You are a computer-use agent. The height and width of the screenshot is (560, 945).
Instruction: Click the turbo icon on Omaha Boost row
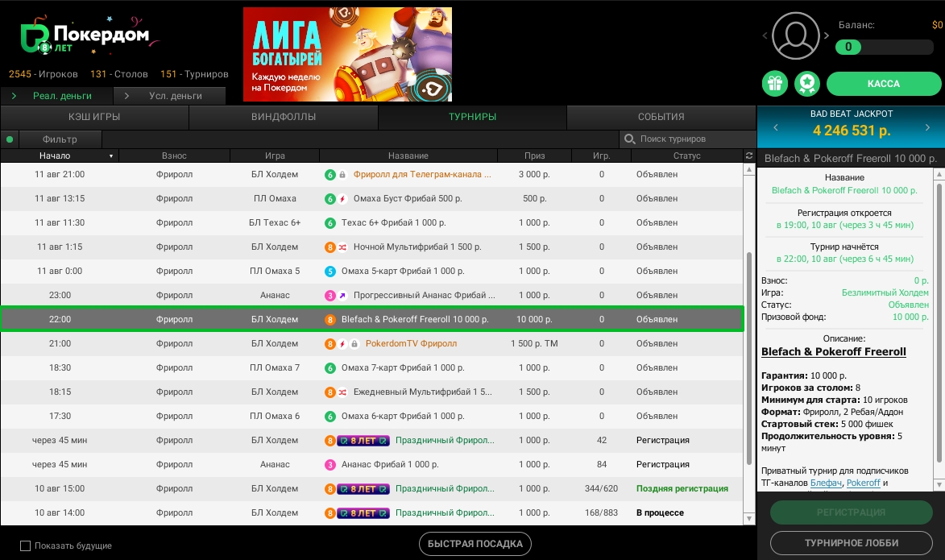(342, 199)
